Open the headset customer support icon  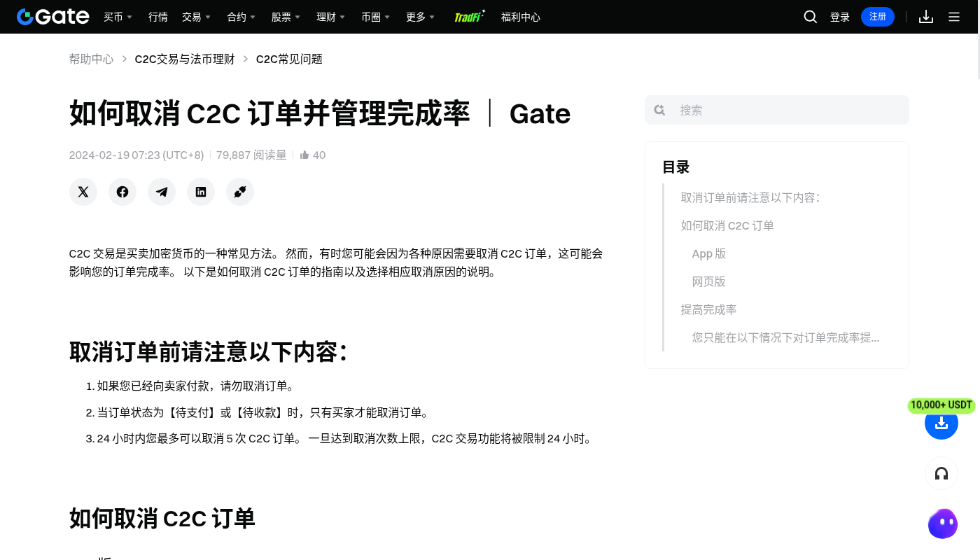pos(941,474)
